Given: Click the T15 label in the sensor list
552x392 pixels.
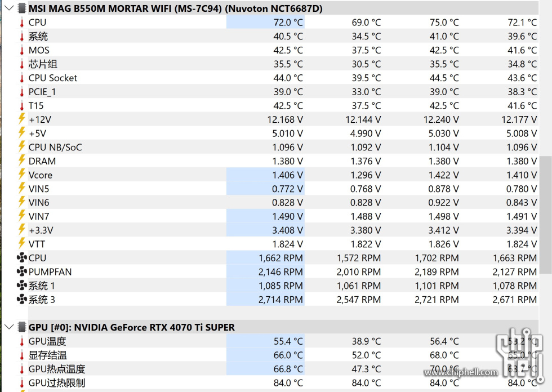Looking at the screenshot, I should [36, 105].
